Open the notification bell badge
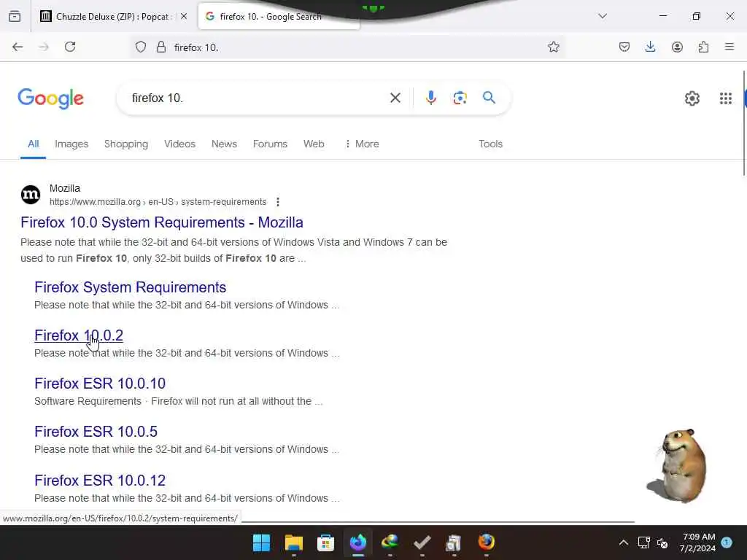The width and height of the screenshot is (747, 560). pos(727,542)
